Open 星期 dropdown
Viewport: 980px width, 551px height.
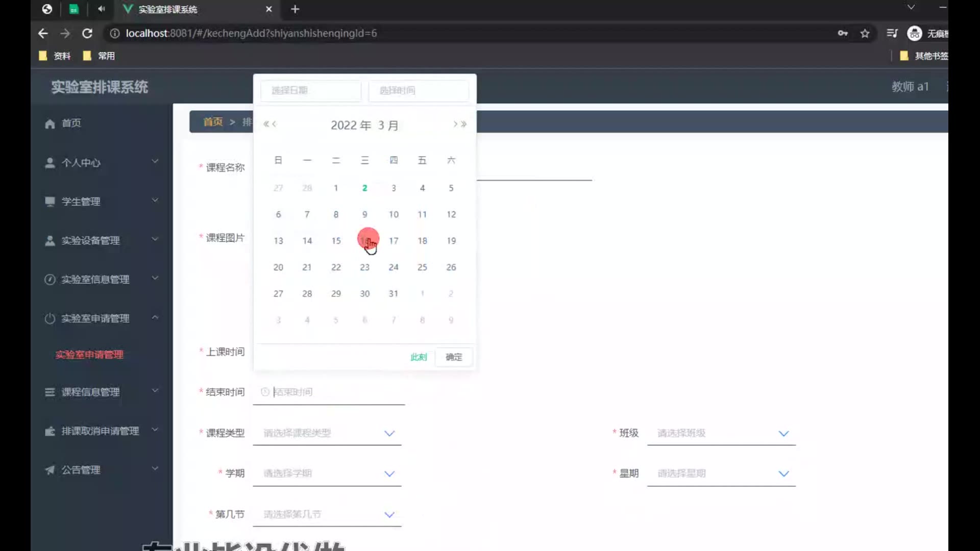point(721,473)
